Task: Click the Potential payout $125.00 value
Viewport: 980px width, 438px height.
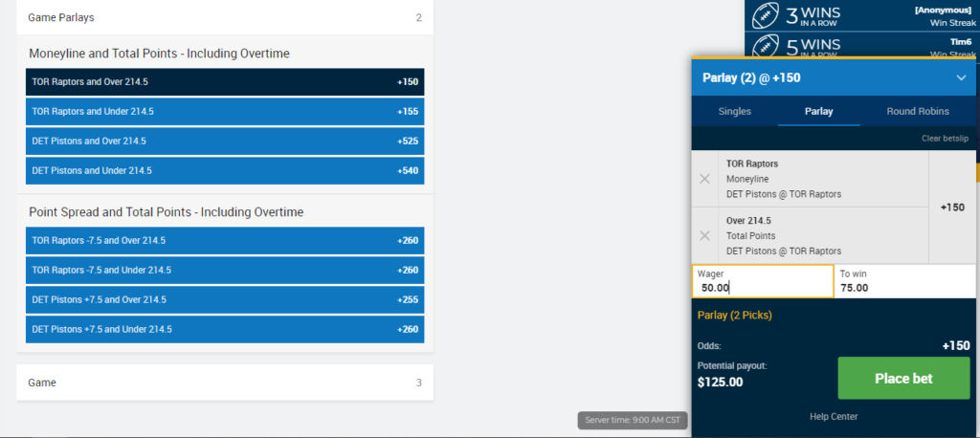Action: point(720,382)
